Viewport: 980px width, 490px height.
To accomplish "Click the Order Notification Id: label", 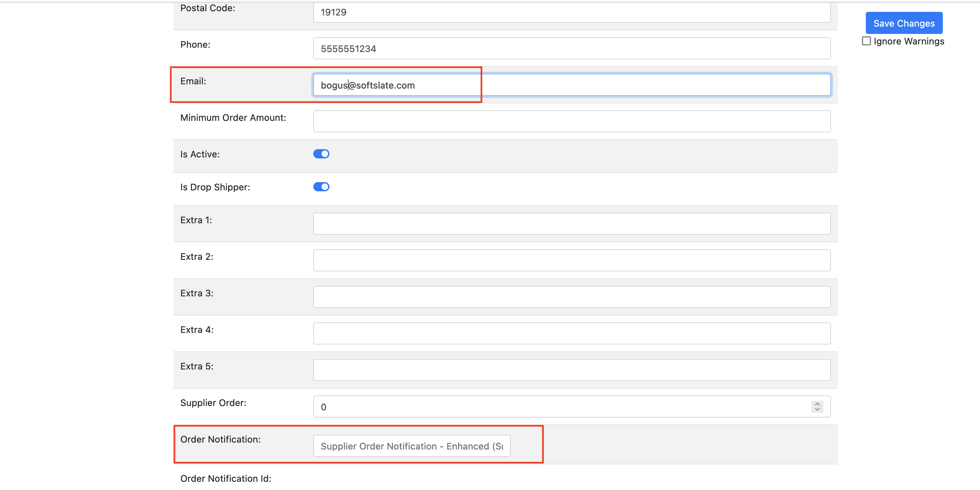I will click(x=226, y=478).
